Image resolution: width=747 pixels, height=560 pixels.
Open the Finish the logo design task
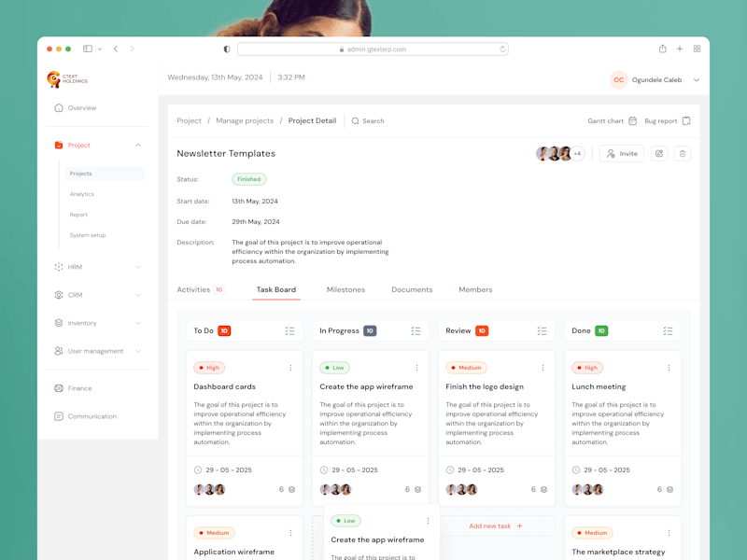tap(485, 386)
